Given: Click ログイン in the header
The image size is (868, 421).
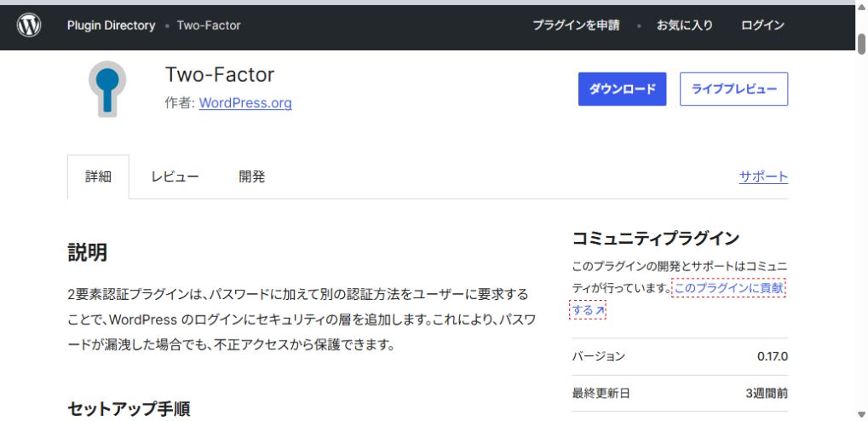Looking at the screenshot, I should tap(763, 26).
